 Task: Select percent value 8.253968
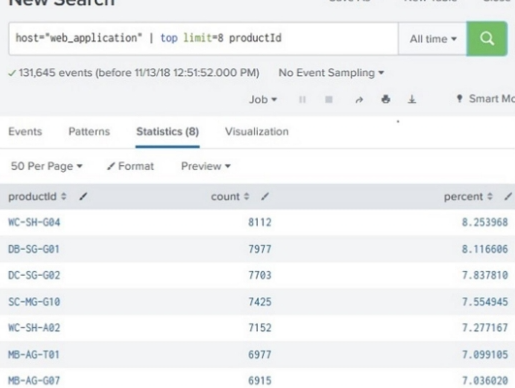(x=485, y=222)
